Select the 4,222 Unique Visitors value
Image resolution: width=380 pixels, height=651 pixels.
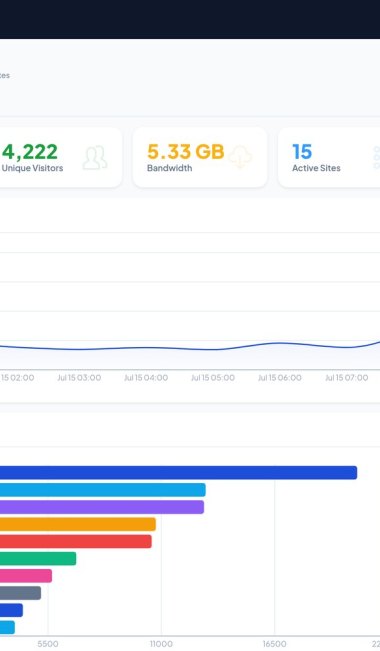click(29, 152)
